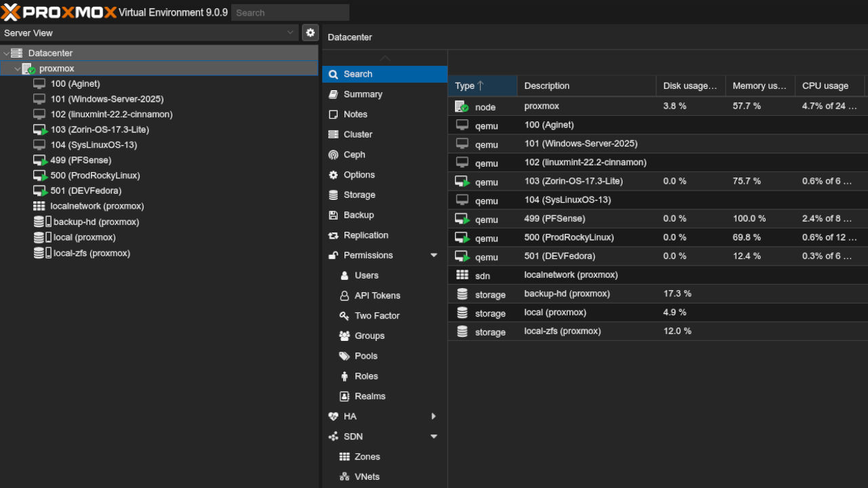Viewport: 868px width, 488px height.
Task: Open the Server View gear settings
Action: click(x=310, y=33)
